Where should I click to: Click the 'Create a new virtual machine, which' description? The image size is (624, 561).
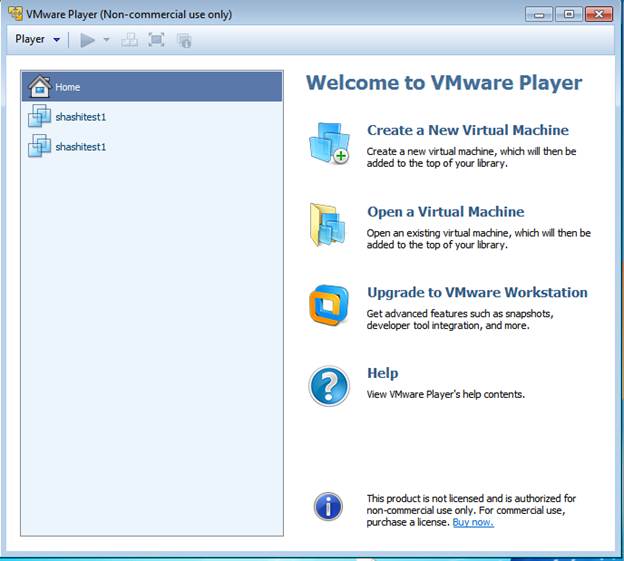tap(471, 157)
